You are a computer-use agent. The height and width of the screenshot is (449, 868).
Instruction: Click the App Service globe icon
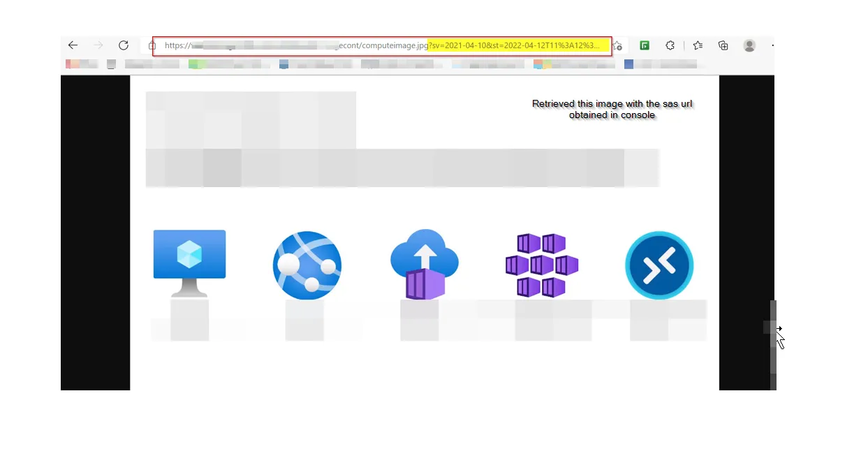coord(307,265)
